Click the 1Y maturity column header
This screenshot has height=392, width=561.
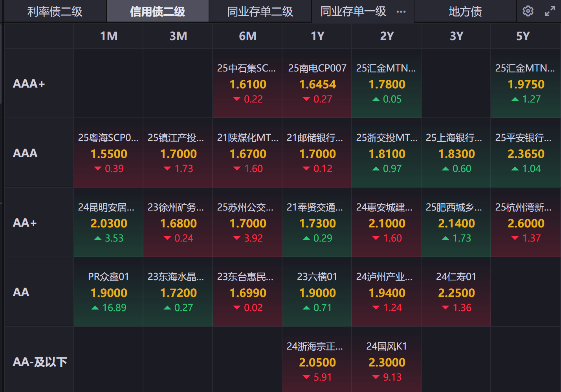tap(317, 36)
